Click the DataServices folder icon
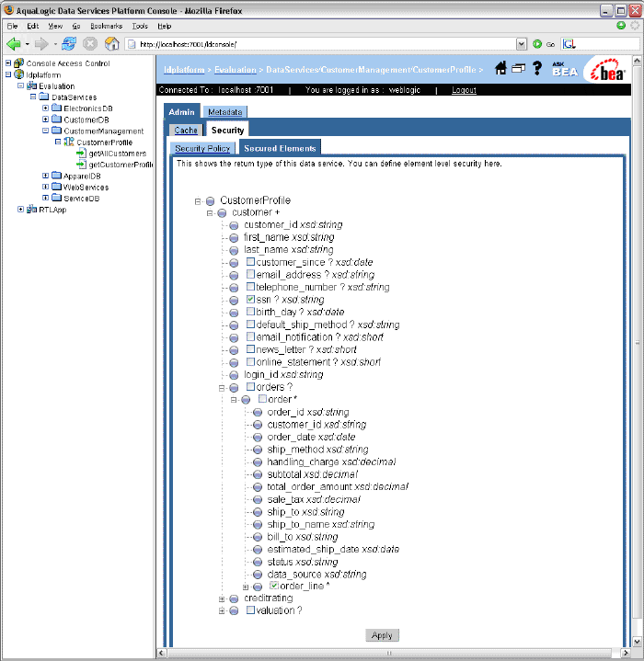The width and height of the screenshot is (644, 661). tap(44, 97)
